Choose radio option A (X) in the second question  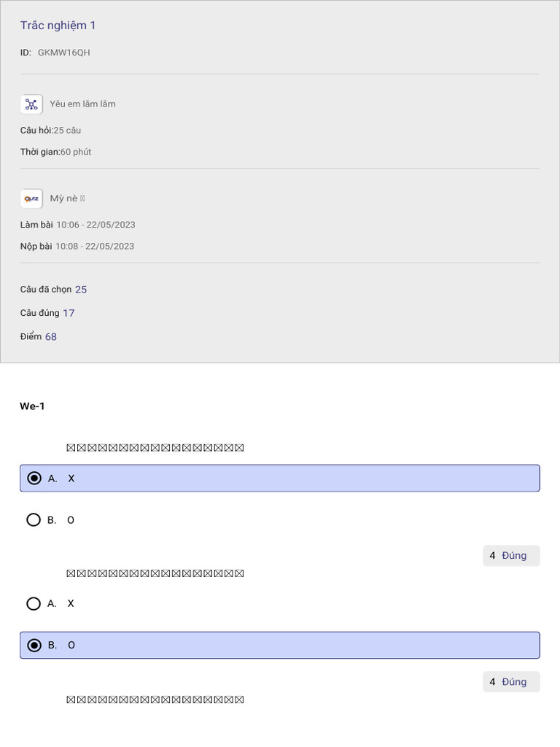click(x=34, y=603)
